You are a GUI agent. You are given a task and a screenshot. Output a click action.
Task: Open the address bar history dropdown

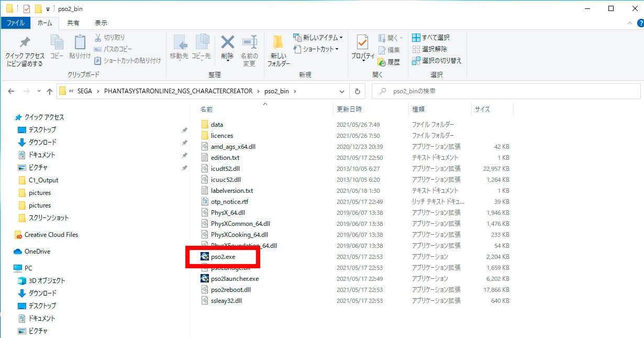pos(342,91)
